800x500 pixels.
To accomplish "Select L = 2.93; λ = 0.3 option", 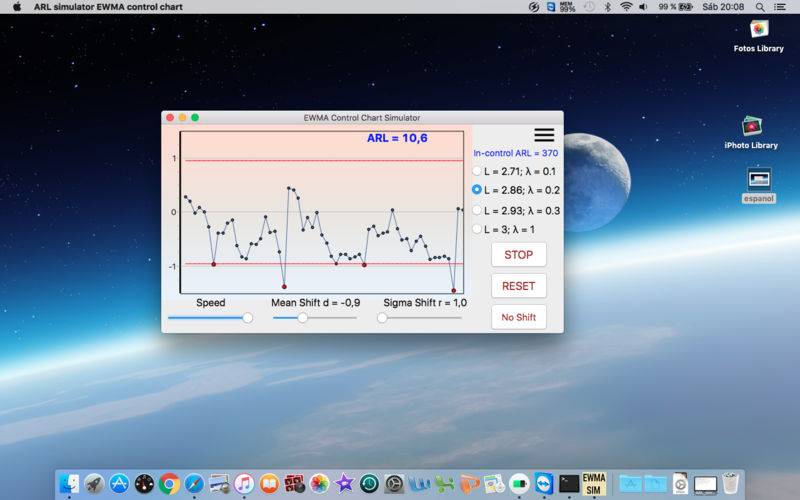I will pyautogui.click(x=516, y=210).
